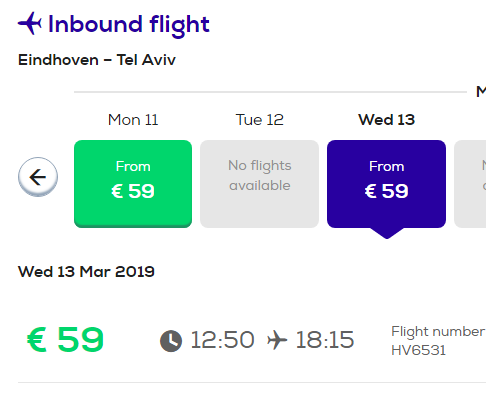Click the plane icon between flight times

(x=277, y=340)
